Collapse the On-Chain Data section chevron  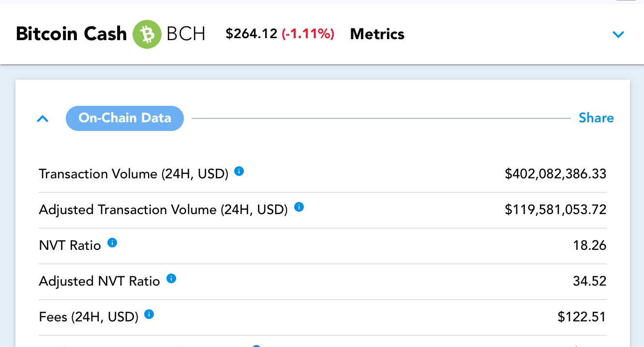point(43,118)
